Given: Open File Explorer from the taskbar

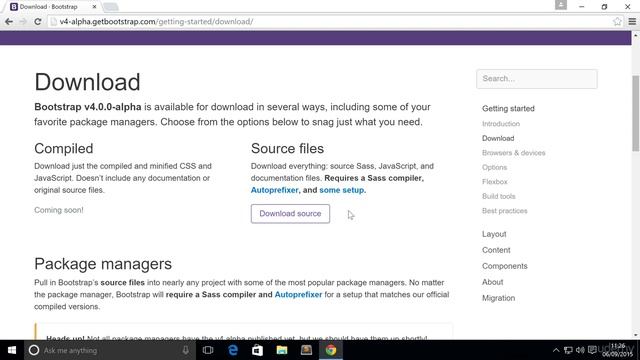Looking at the screenshot, I should [282, 350].
